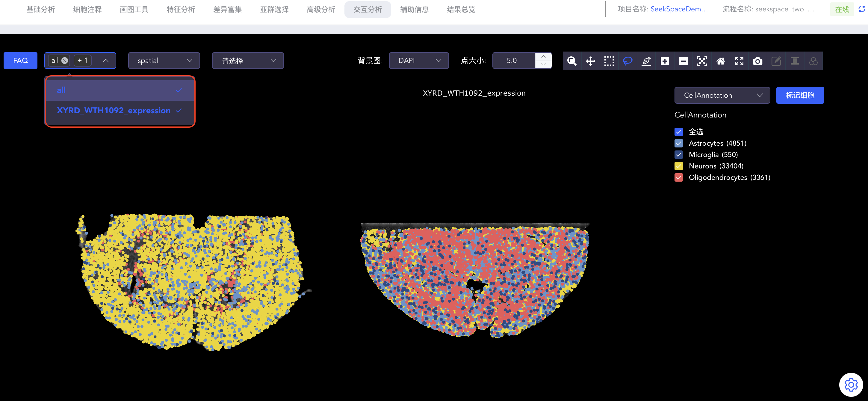
Task: Remove the 'all' tag with its x
Action: coord(65,60)
